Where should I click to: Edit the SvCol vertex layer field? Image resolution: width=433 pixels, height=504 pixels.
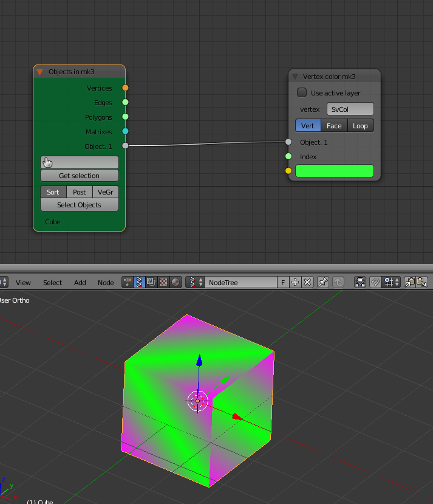350,109
